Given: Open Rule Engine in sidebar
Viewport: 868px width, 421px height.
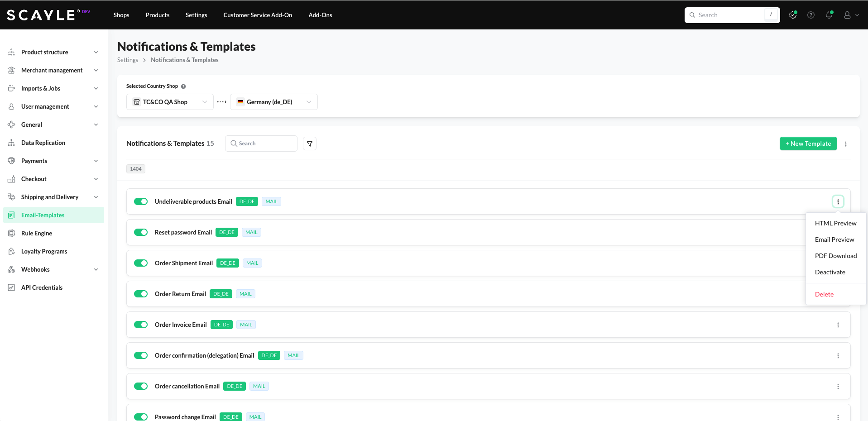Looking at the screenshot, I should click(37, 233).
